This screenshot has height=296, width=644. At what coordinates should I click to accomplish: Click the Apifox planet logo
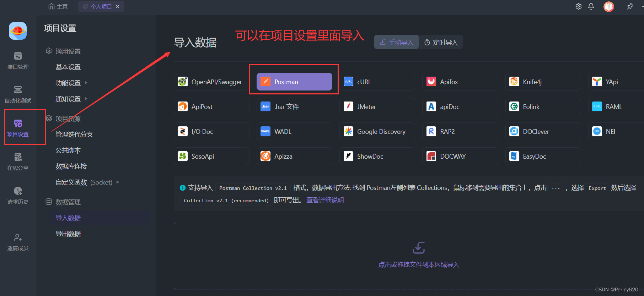(x=18, y=31)
